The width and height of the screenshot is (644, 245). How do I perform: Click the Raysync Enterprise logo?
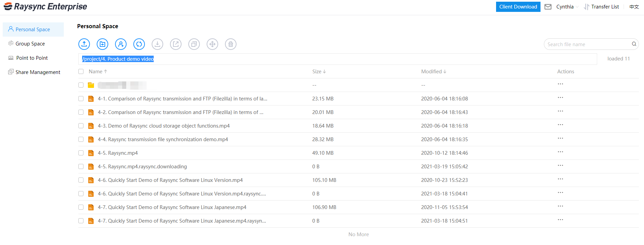click(45, 6)
